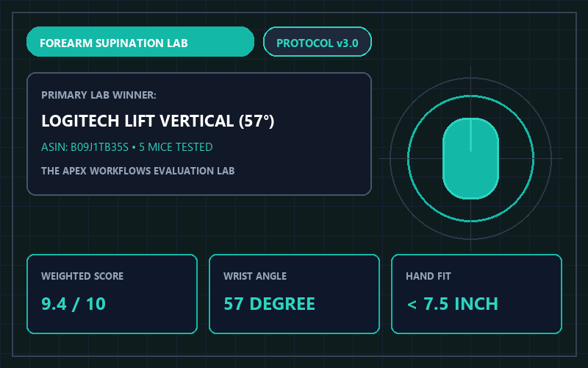Select the Forearm Supination Lab pill
Image resolution: width=588 pixels, height=368 pixels.
[x=140, y=42]
